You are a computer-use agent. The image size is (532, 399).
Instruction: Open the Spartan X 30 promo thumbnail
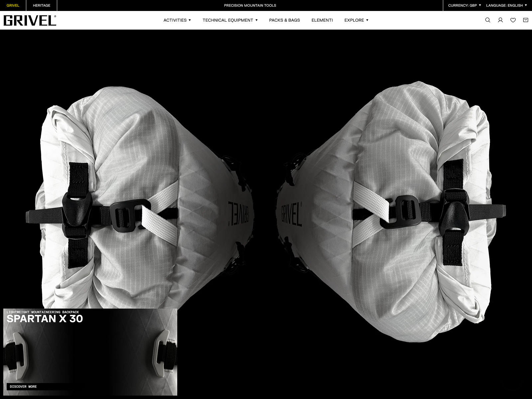pos(90,352)
